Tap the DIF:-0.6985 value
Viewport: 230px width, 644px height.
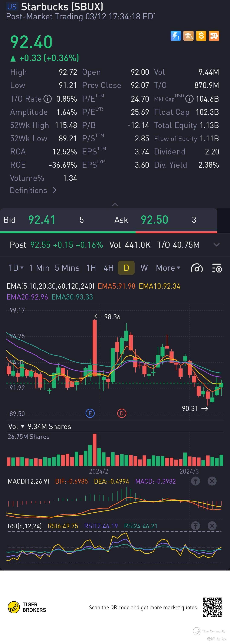(72, 481)
